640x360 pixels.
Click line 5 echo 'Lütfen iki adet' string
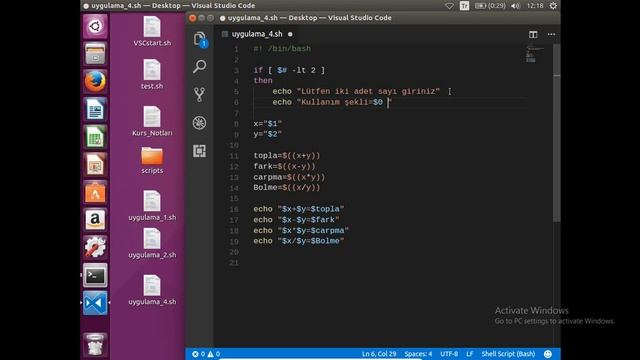[368, 91]
